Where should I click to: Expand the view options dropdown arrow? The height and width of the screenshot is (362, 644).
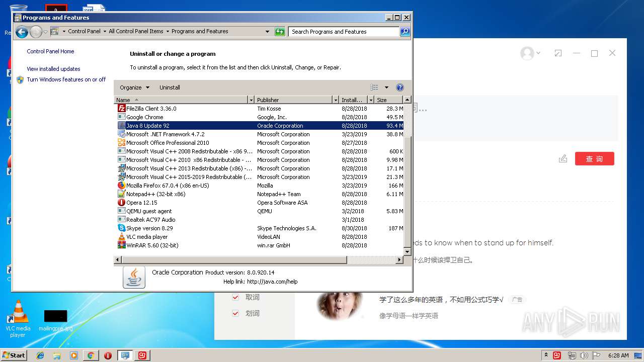tap(386, 87)
